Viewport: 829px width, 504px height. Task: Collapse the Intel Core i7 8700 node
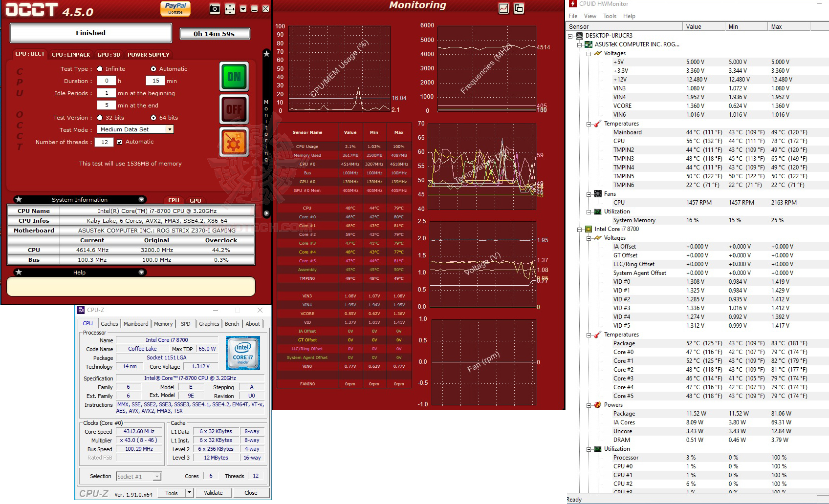click(x=580, y=229)
